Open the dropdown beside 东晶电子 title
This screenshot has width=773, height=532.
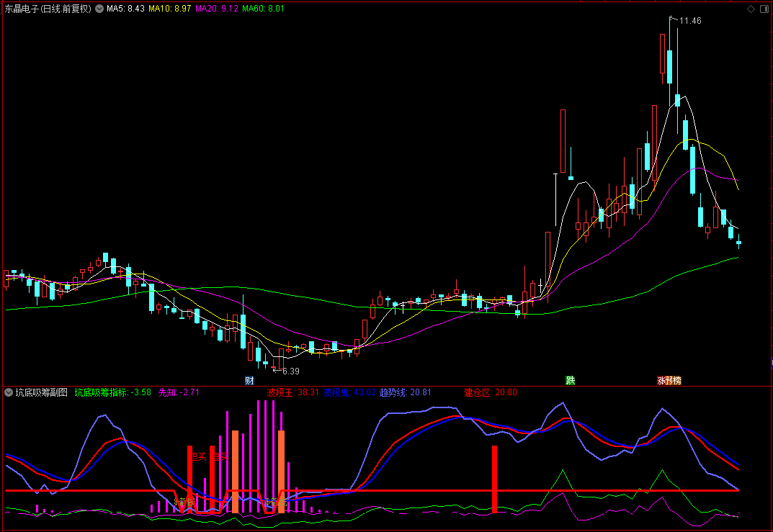(99, 9)
